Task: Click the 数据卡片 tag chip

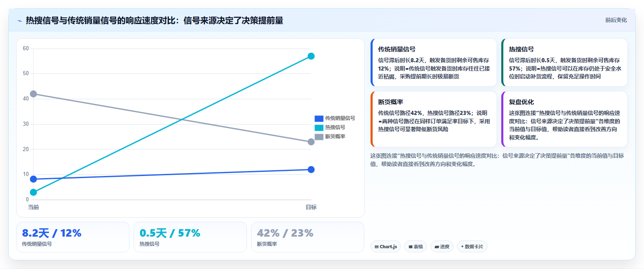Action: click(x=472, y=247)
